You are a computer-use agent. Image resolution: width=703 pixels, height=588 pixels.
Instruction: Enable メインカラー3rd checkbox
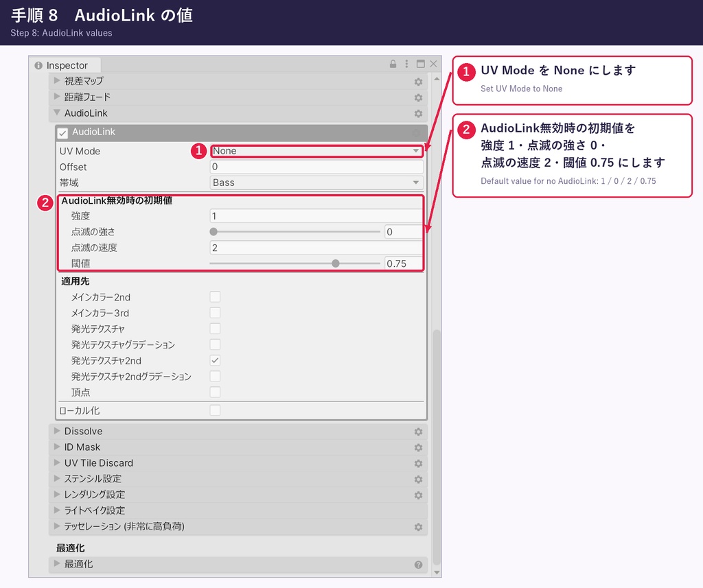[x=215, y=313]
